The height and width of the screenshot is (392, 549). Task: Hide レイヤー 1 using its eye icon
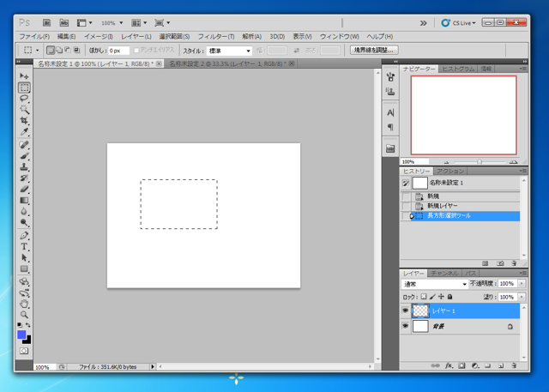click(x=406, y=311)
